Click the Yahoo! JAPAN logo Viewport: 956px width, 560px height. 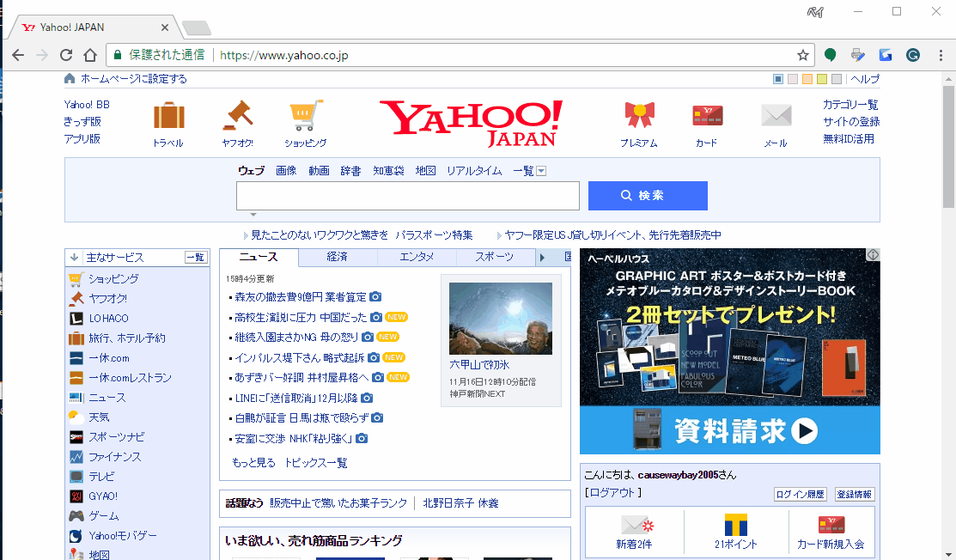[x=471, y=124]
